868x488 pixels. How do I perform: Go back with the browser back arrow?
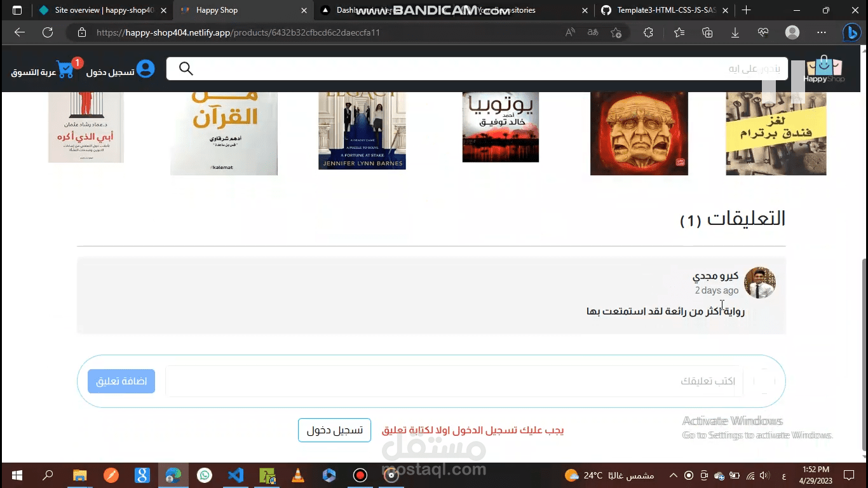(19, 32)
